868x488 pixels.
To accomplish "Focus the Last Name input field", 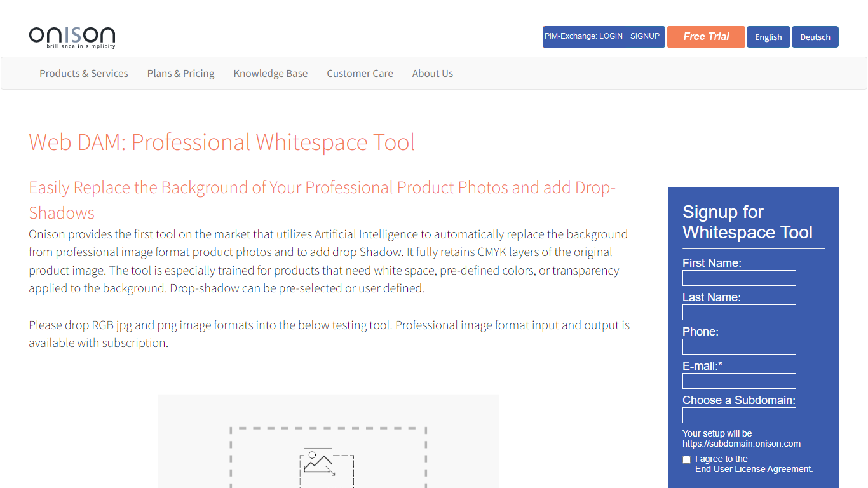I will tap(738, 313).
